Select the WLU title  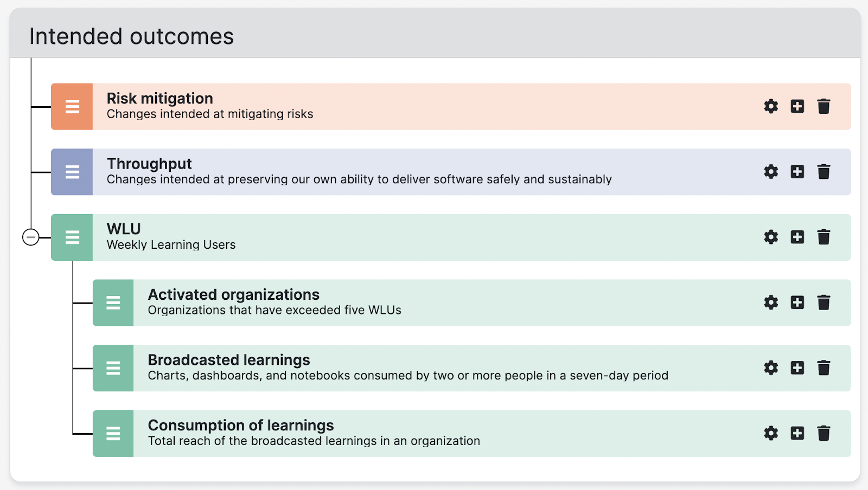124,229
